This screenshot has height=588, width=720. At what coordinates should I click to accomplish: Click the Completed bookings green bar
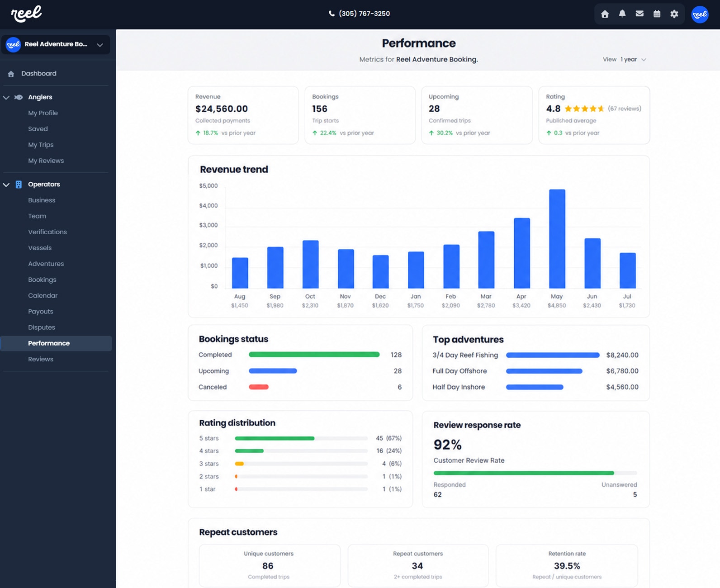pyautogui.click(x=314, y=355)
